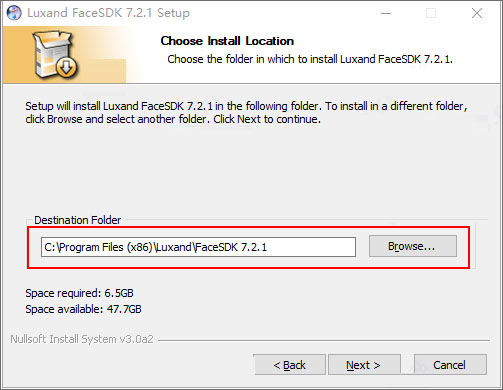503x390 pixels.
Task: Click the Luxand globe icon in title bar
Action: 14,13
